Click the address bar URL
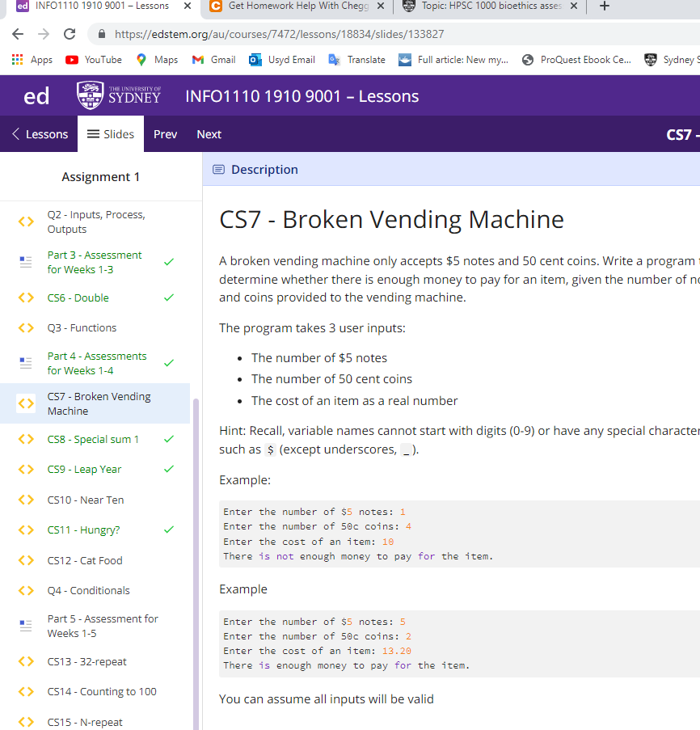Screen dimensions: 700x730 click(279, 34)
